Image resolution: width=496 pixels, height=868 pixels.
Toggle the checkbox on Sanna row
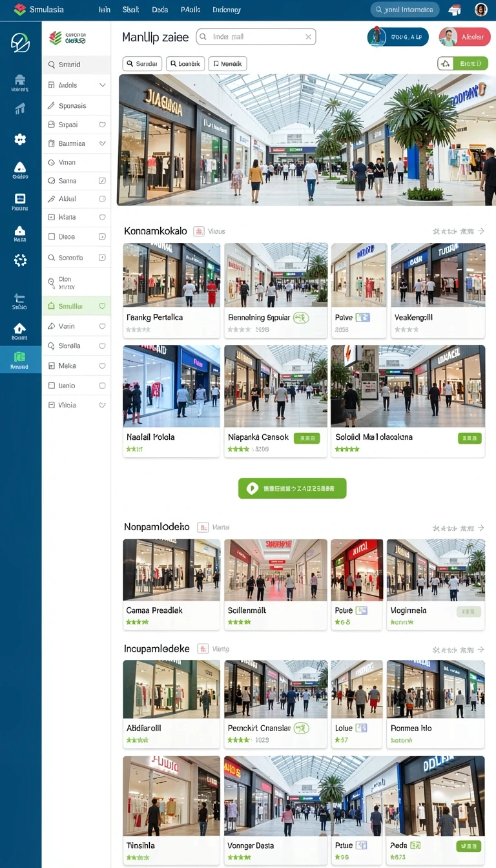[x=102, y=181]
